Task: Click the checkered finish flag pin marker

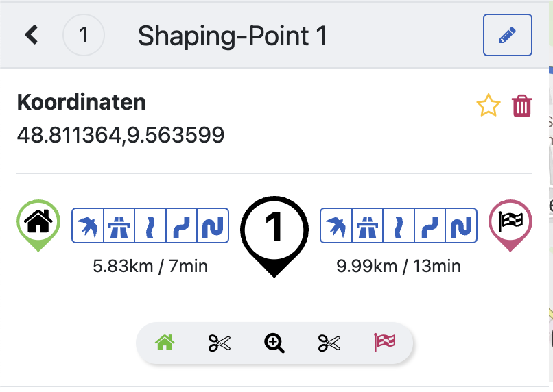Action: click(510, 223)
